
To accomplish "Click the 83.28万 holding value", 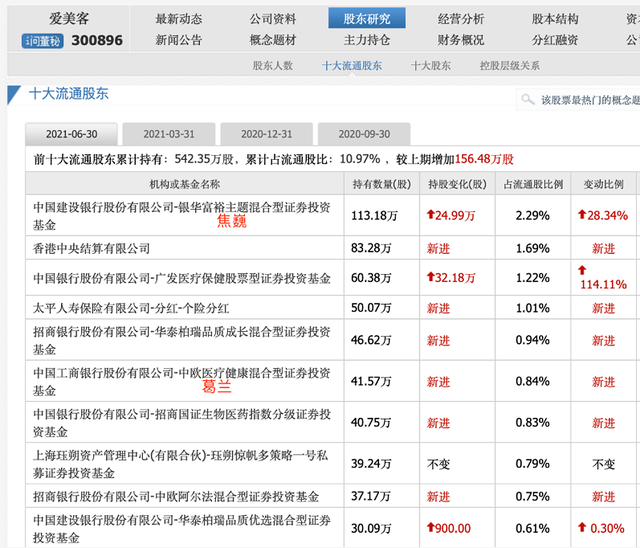I will click(371, 248).
